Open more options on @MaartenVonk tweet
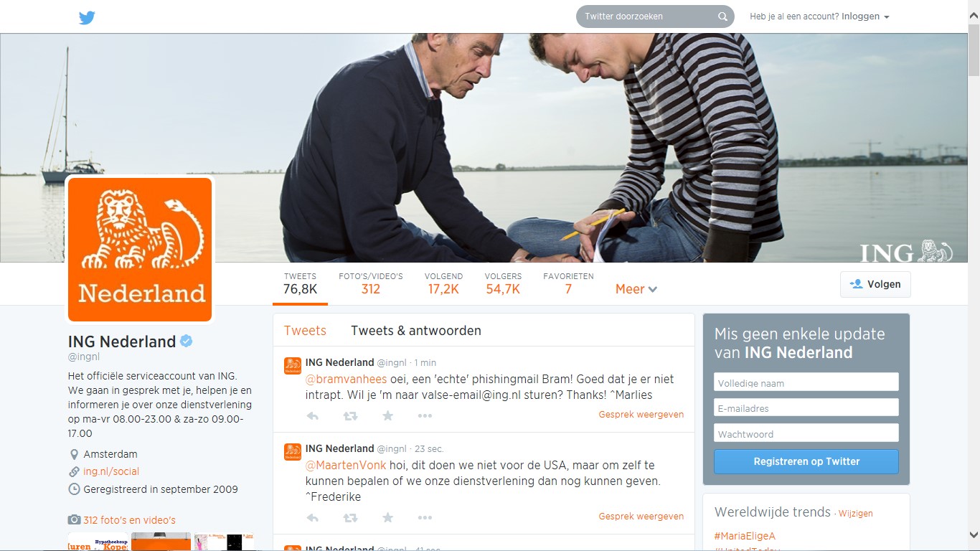The width and height of the screenshot is (980, 551). tap(425, 517)
